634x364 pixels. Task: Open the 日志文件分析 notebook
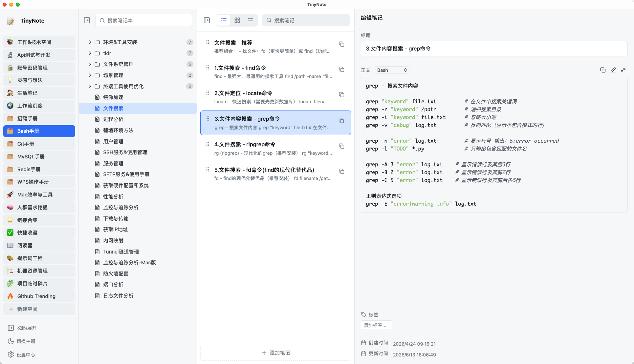point(138,295)
